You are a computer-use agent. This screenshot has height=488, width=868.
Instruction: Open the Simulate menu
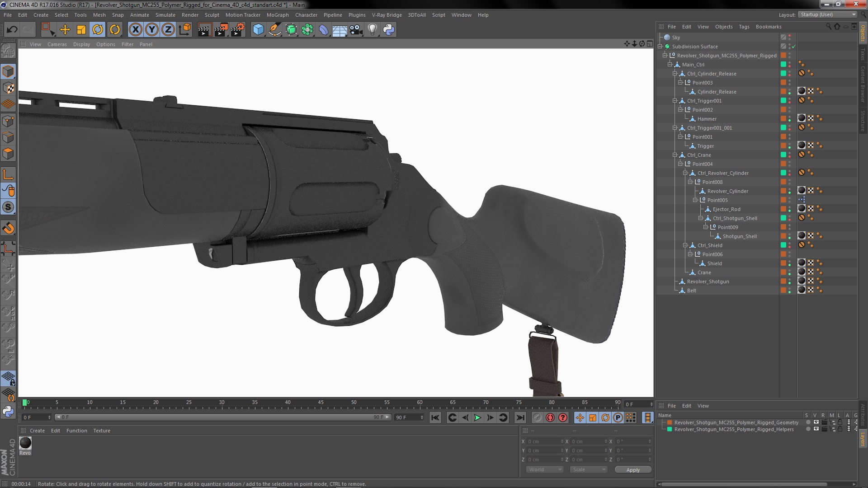[x=165, y=15]
